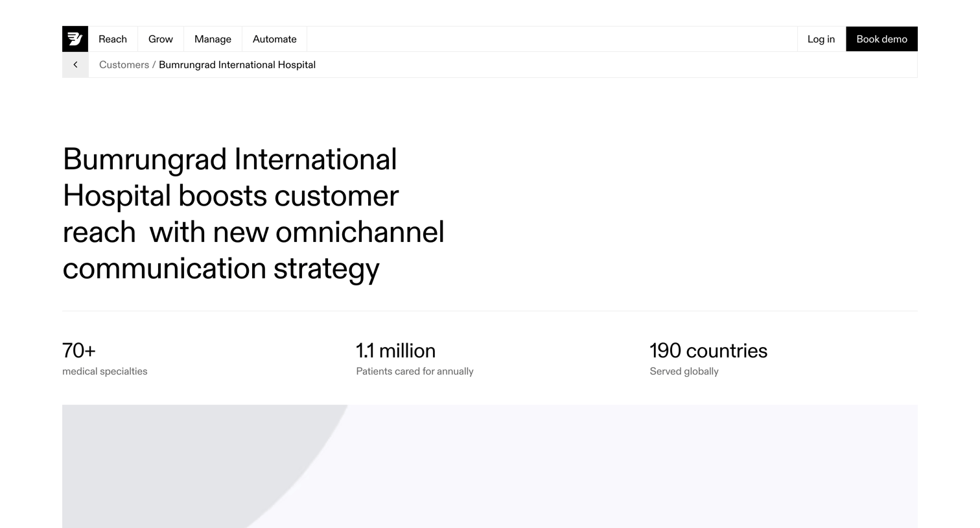Open the Reach menu
This screenshot has width=980, height=528.
click(113, 39)
